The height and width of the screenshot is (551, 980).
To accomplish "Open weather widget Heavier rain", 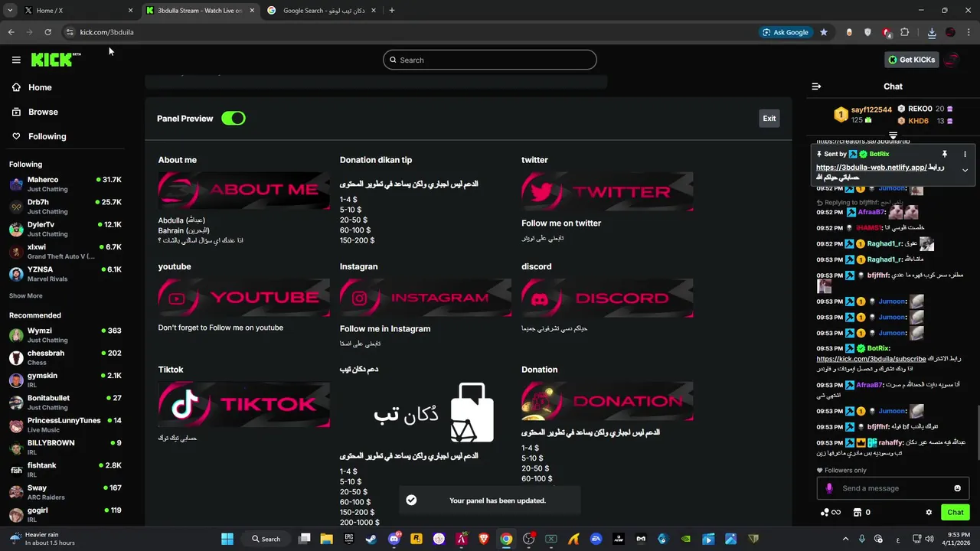I will (43, 539).
